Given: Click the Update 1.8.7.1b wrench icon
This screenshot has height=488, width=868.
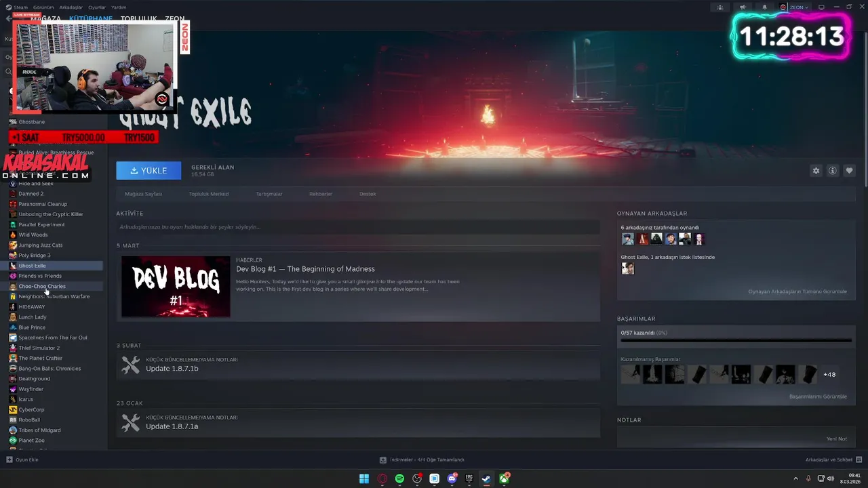Looking at the screenshot, I should pyautogui.click(x=130, y=365).
